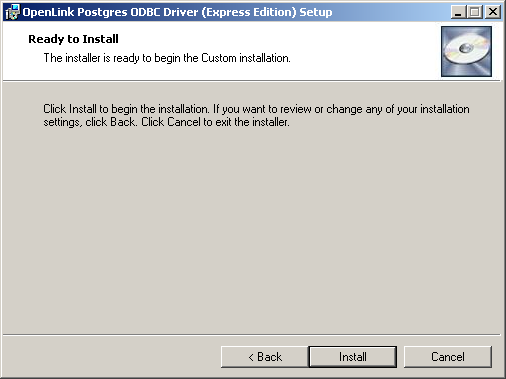This screenshot has width=506, height=379.
Task: Click the OpenLink Postgres ODBC Driver title bar text
Action: point(177,12)
